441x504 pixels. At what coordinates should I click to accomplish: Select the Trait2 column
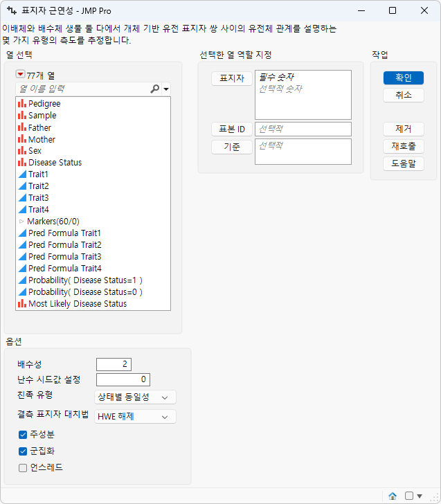pos(39,186)
